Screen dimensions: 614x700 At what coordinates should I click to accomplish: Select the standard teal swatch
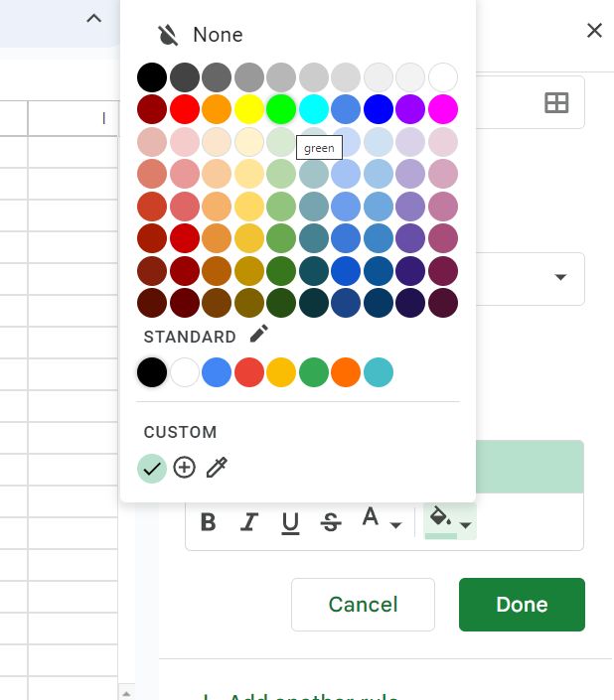pyautogui.click(x=379, y=372)
